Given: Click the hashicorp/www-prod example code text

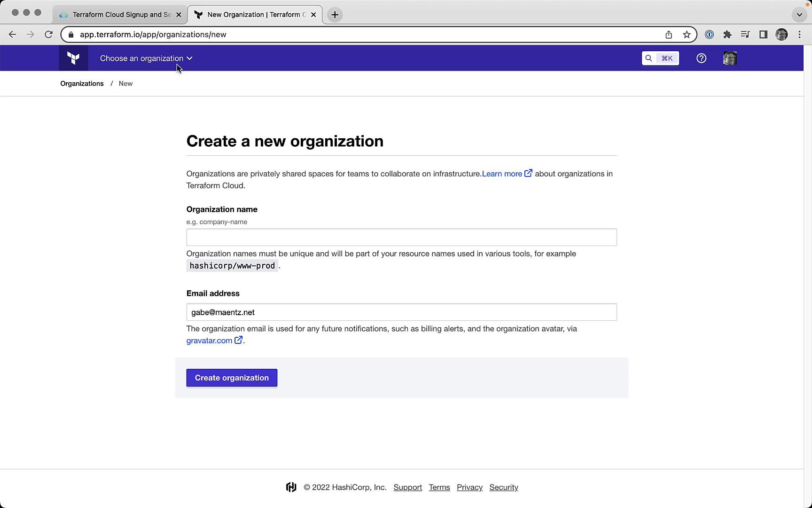Looking at the screenshot, I should (232, 266).
